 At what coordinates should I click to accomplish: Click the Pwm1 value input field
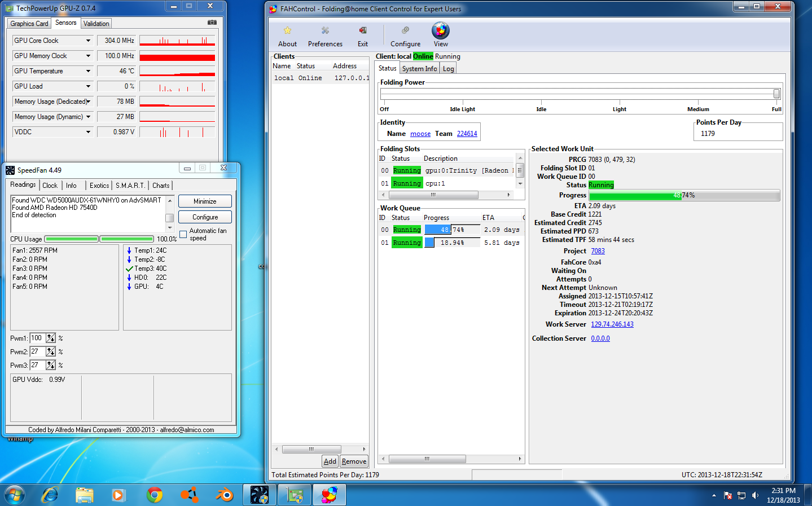(x=38, y=338)
